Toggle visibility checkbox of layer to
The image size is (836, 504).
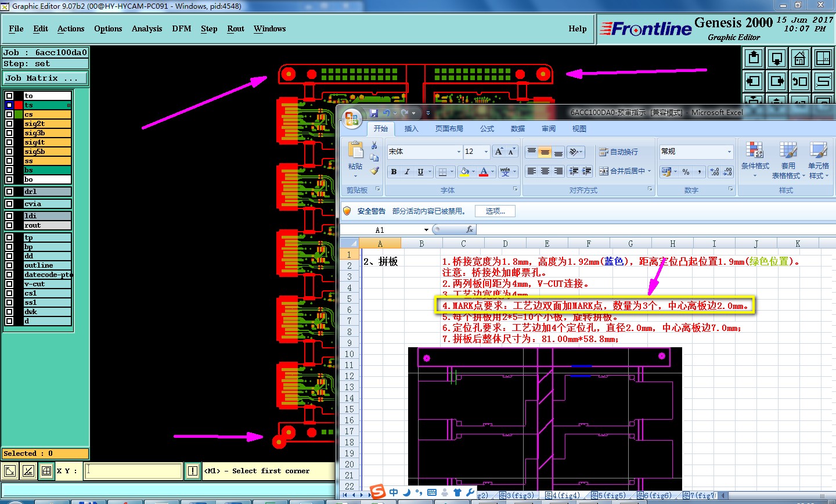click(x=9, y=96)
